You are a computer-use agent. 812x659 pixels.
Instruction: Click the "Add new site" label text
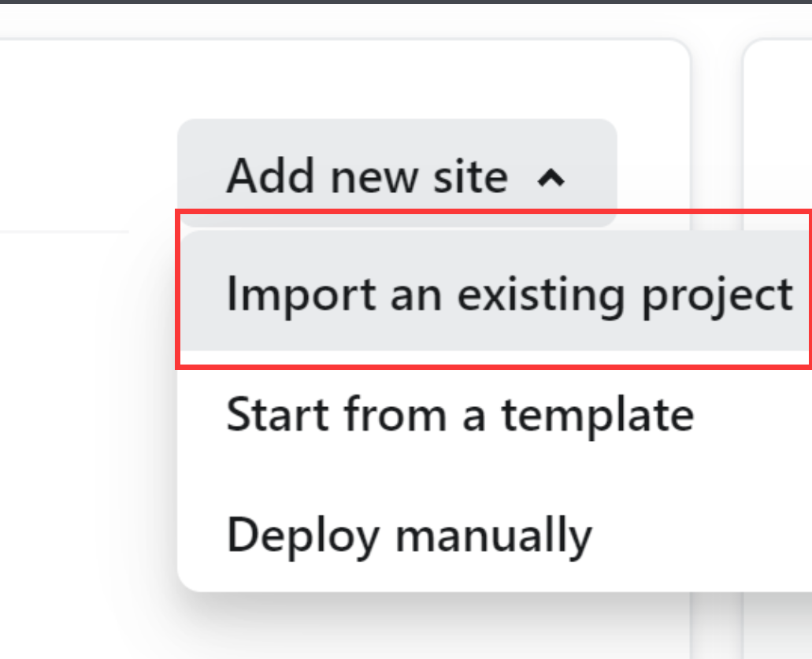click(x=367, y=176)
